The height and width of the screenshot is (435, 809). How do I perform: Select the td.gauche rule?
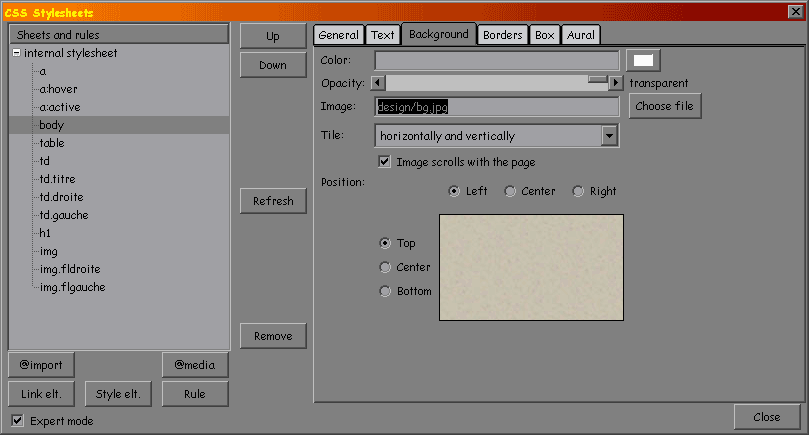point(64,215)
